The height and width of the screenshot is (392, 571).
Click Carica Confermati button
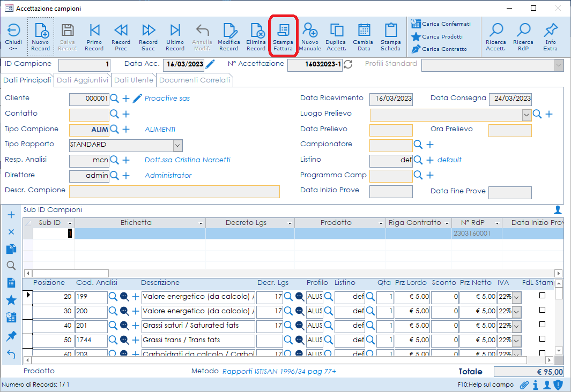click(441, 24)
